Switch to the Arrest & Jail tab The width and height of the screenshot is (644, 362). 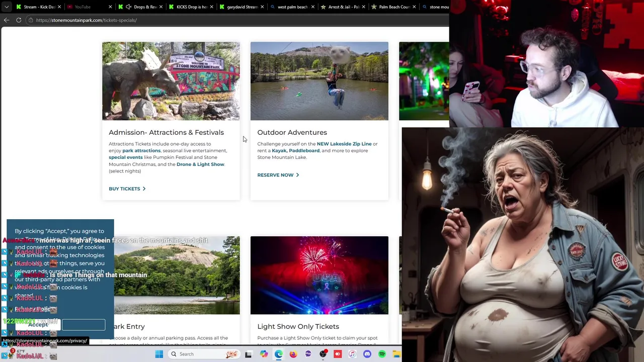click(344, 7)
